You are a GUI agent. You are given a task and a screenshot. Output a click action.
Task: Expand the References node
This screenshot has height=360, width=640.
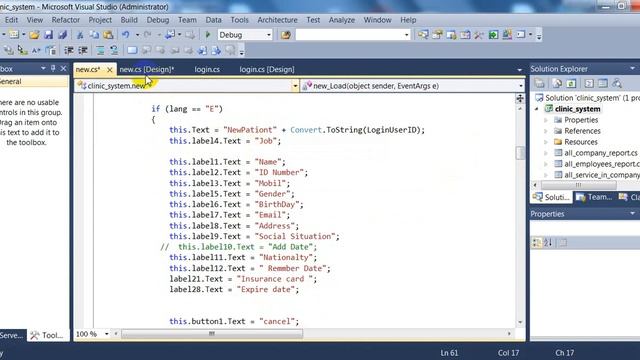[546, 131]
